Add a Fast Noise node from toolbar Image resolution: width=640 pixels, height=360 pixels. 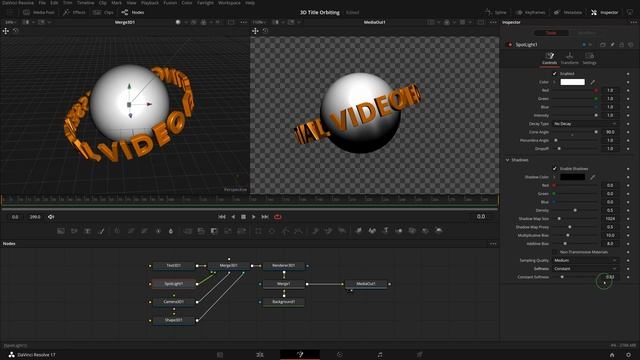pyautogui.click(x=74, y=231)
